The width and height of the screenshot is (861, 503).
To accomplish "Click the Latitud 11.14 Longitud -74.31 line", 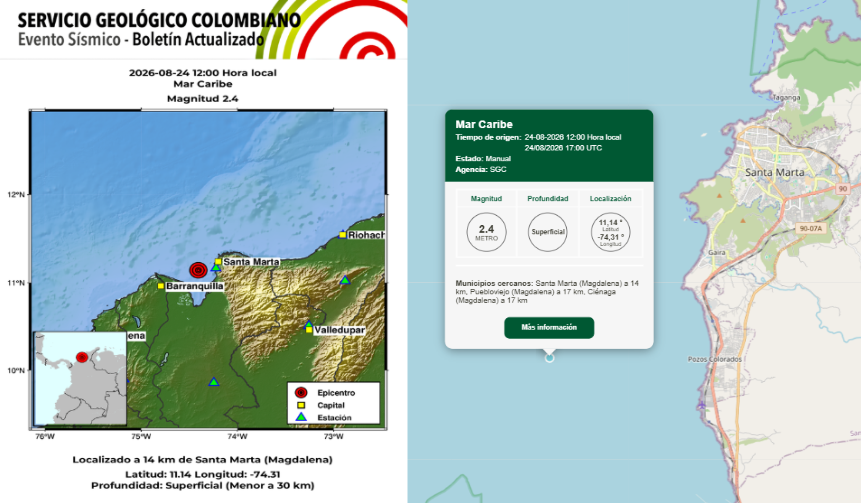I will point(203,474).
